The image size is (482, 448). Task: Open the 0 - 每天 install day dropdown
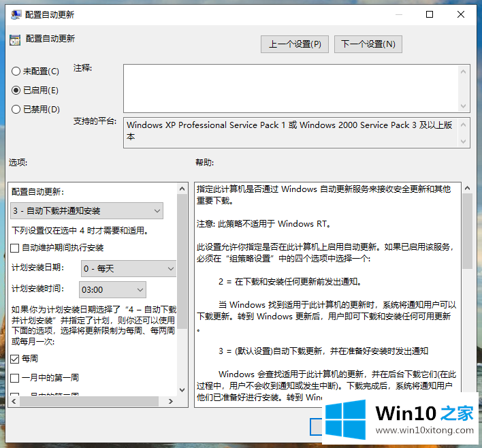129,269
